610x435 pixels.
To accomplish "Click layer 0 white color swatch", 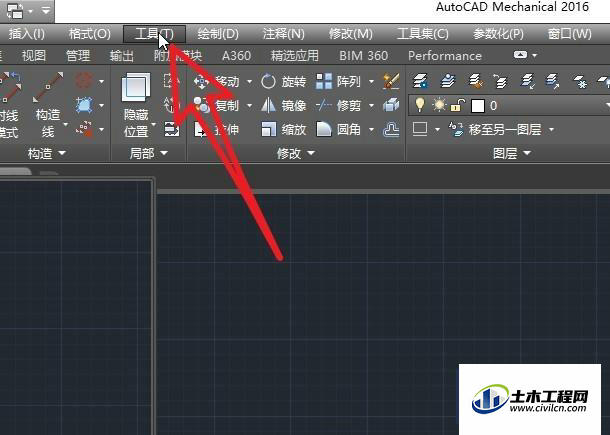I will (x=478, y=105).
